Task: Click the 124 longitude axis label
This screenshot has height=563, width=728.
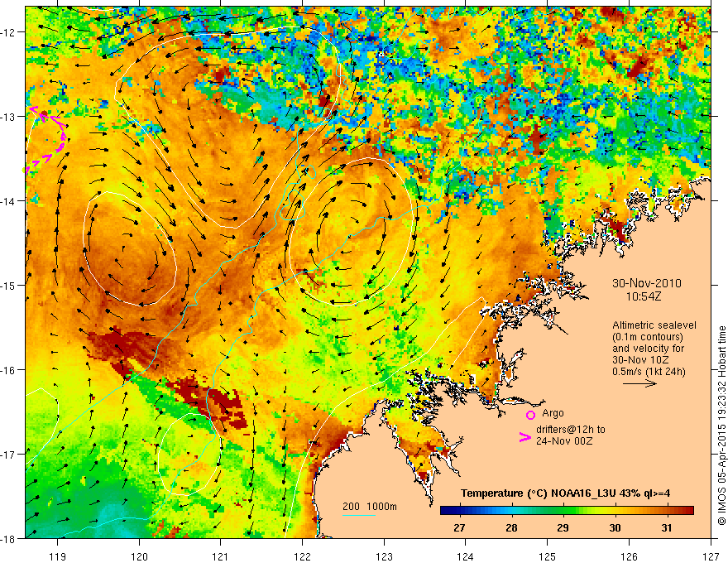Action: [x=466, y=556]
